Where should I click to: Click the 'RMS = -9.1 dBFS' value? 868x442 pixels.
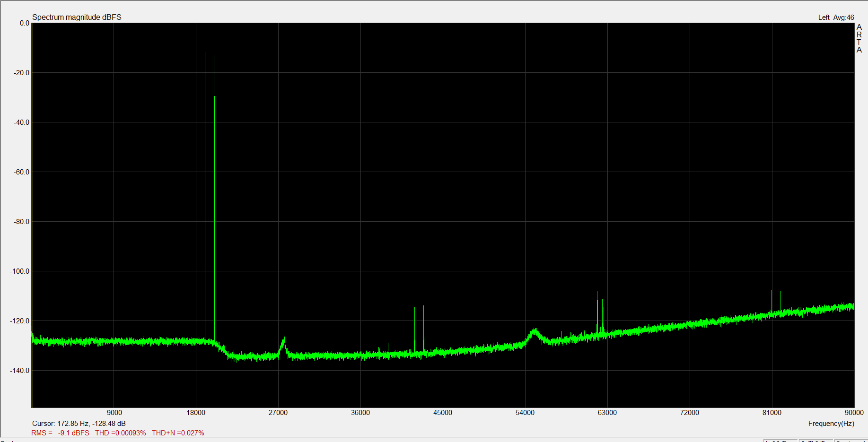[60, 433]
